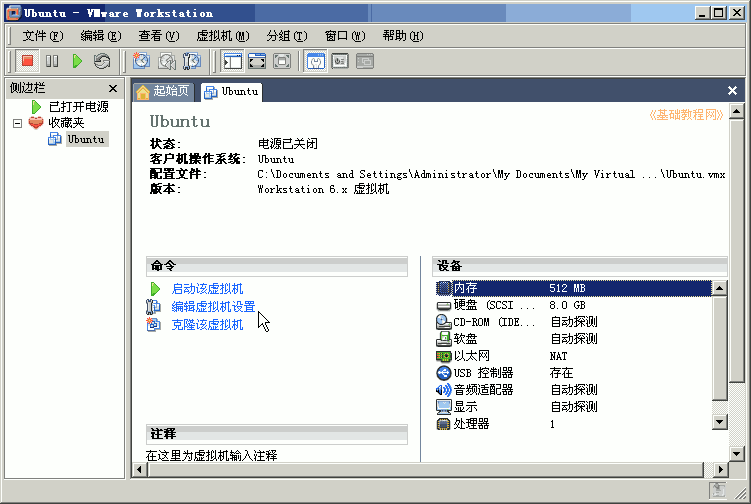Screen dimensions: 751x504
Task: Click the horizontal scroll left arrow
Action: [x=139, y=470]
